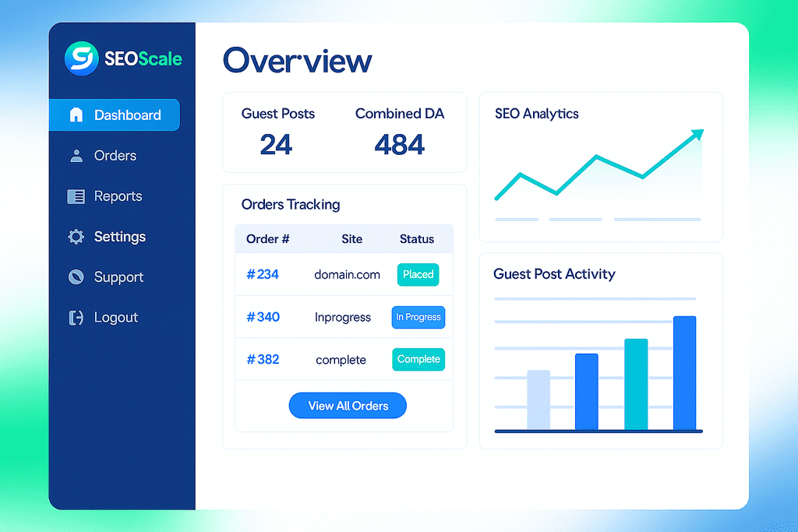The image size is (798, 532).
Task: Click the Complete status badge
Action: (x=418, y=359)
